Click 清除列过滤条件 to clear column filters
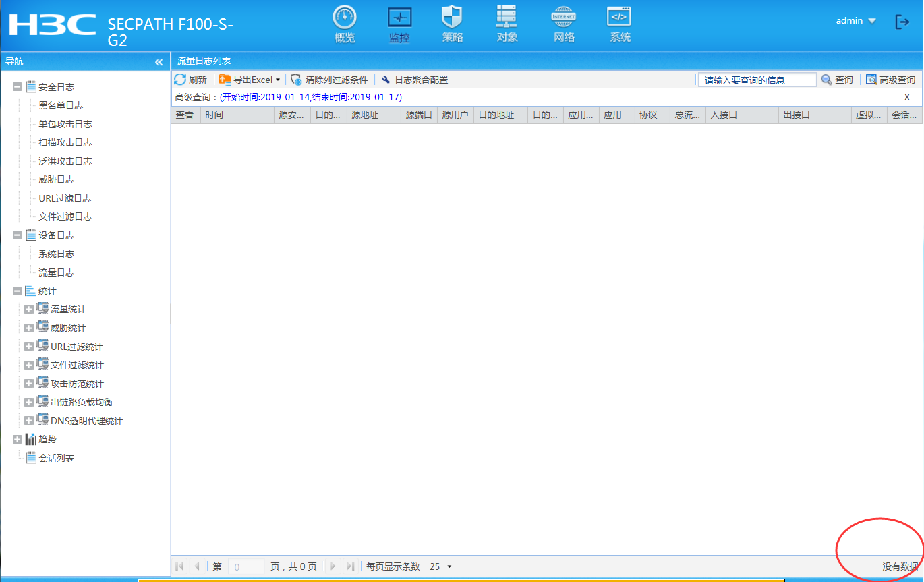924x582 pixels. click(329, 80)
